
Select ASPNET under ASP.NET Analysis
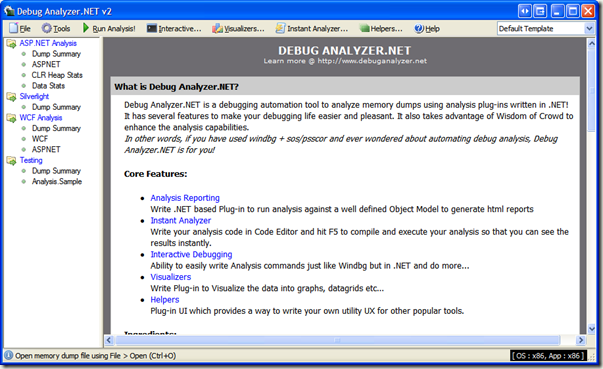[x=46, y=64]
